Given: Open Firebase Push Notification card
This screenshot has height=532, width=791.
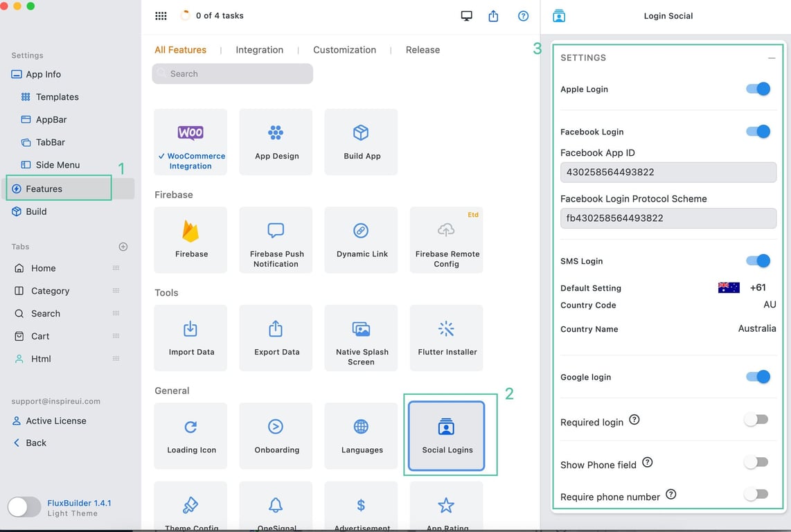Looking at the screenshot, I should tap(276, 240).
